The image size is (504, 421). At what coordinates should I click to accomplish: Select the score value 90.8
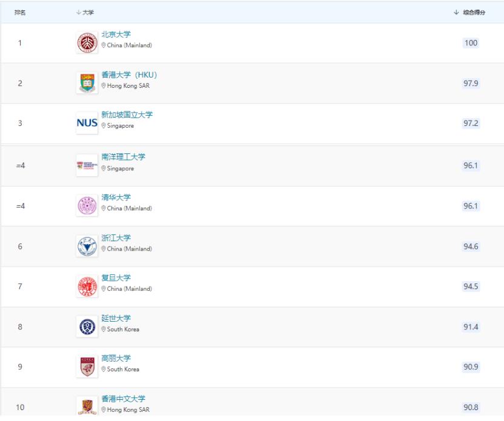point(471,407)
